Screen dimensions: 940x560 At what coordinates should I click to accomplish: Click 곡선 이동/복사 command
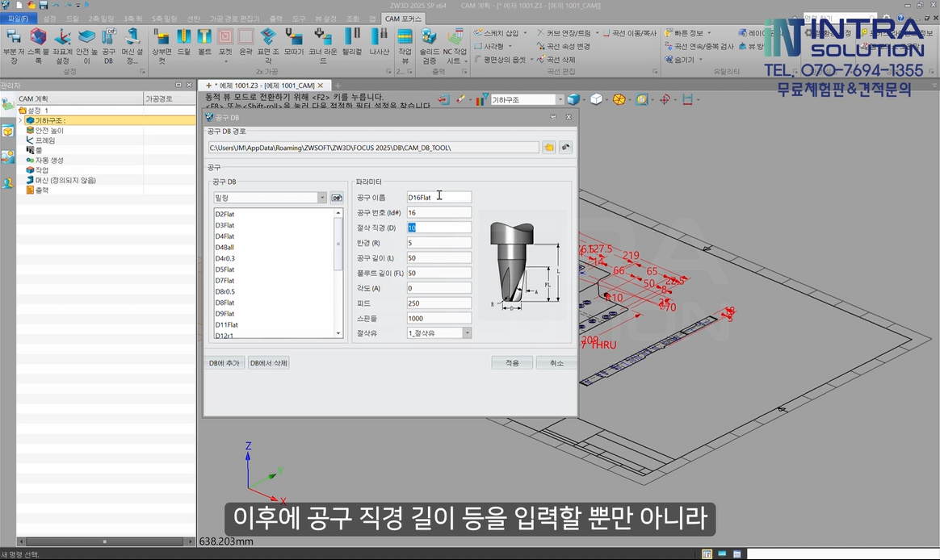(629, 33)
